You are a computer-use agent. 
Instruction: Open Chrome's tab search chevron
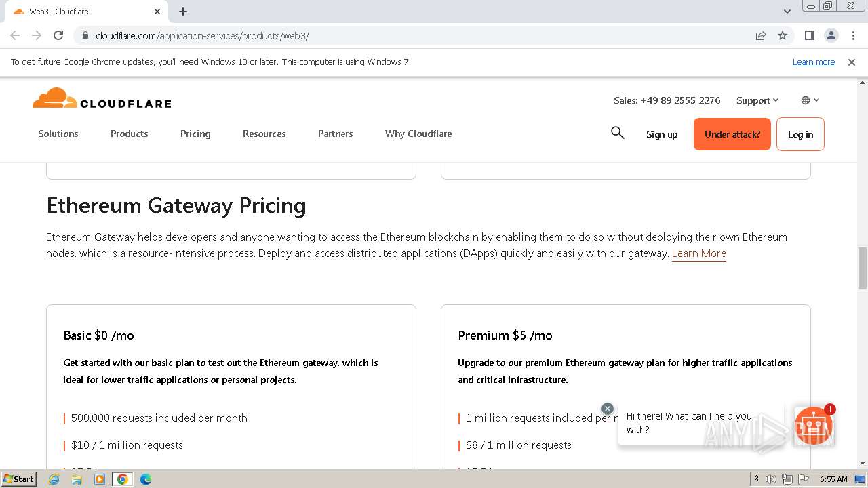787,12
